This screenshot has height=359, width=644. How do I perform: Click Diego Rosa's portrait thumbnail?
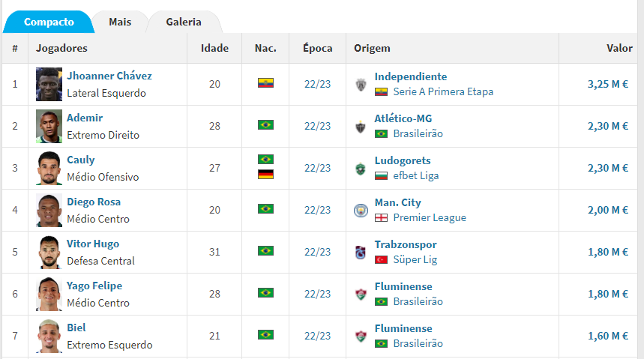(49, 211)
